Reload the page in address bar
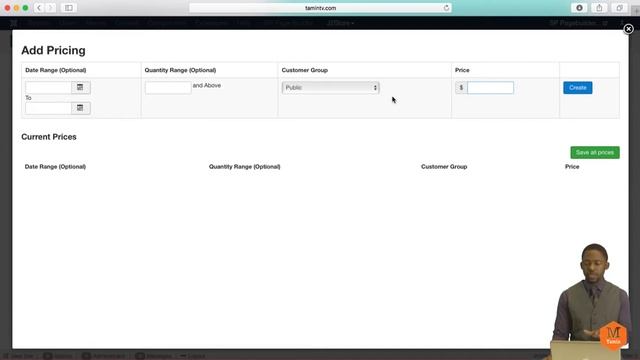 pos(446,8)
